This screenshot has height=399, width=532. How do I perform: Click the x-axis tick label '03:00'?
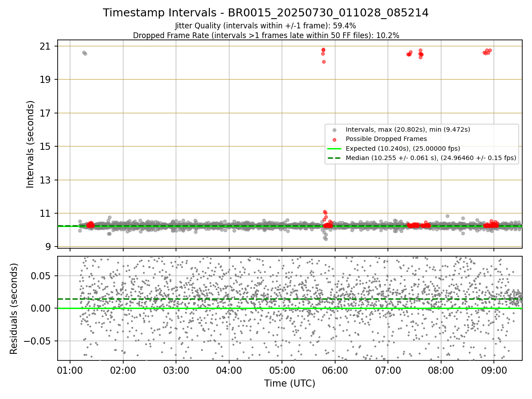(x=176, y=371)
